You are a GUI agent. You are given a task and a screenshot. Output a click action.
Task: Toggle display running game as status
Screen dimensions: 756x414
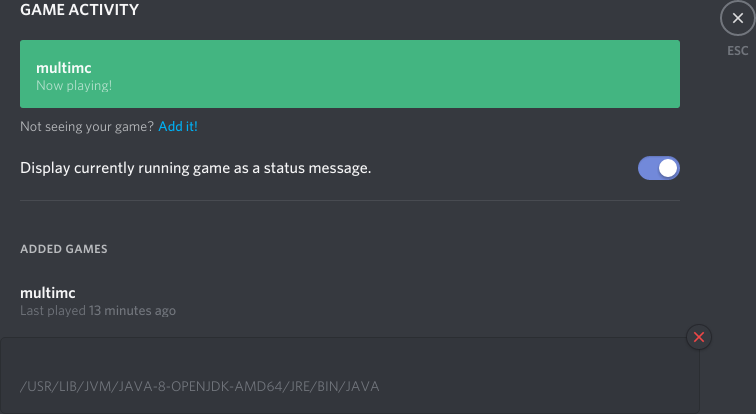pyautogui.click(x=659, y=168)
